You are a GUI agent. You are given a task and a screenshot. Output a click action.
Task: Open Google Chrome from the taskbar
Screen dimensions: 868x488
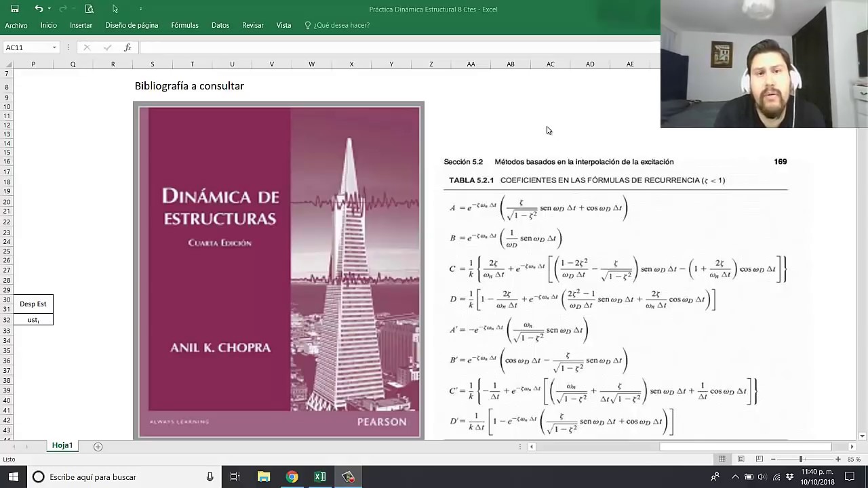[x=292, y=477]
